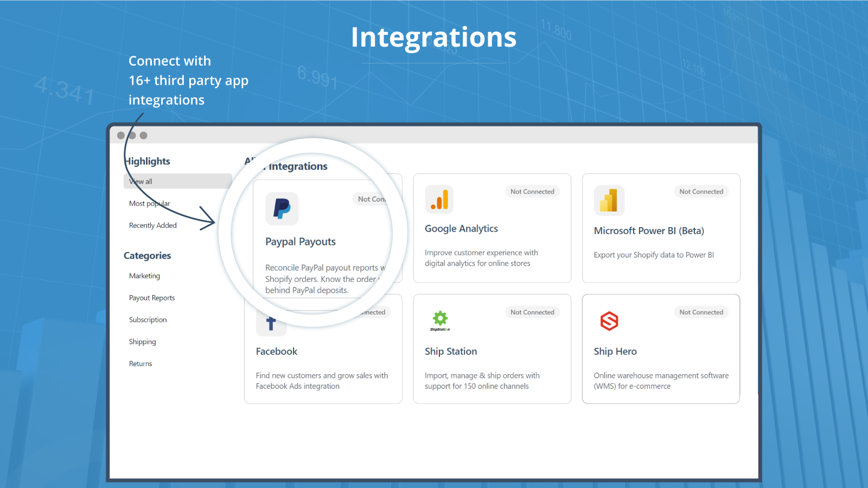
Task: Open the Facebook integration title
Action: [x=277, y=351]
